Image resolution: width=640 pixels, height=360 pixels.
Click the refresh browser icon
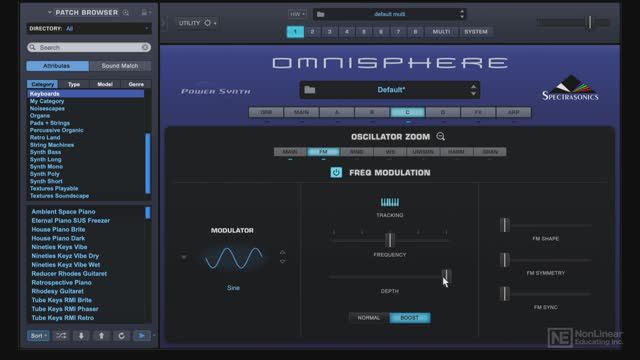pyautogui.click(x=121, y=336)
